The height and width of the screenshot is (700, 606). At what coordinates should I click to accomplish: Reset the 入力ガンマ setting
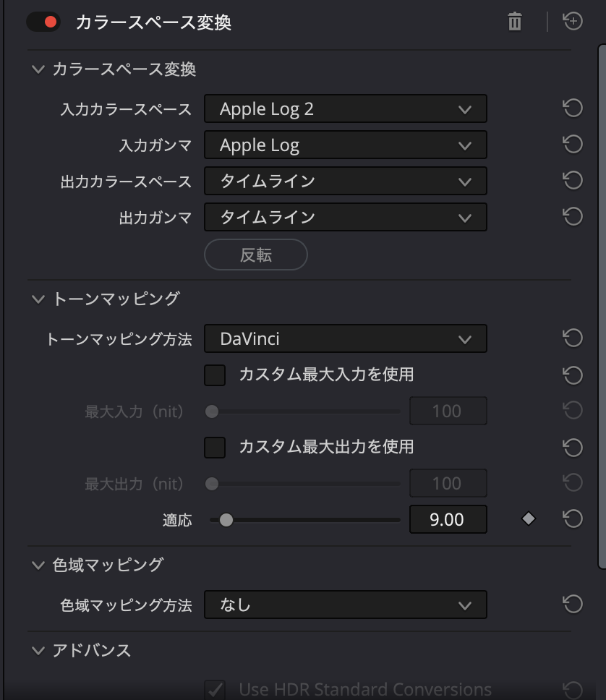(573, 145)
